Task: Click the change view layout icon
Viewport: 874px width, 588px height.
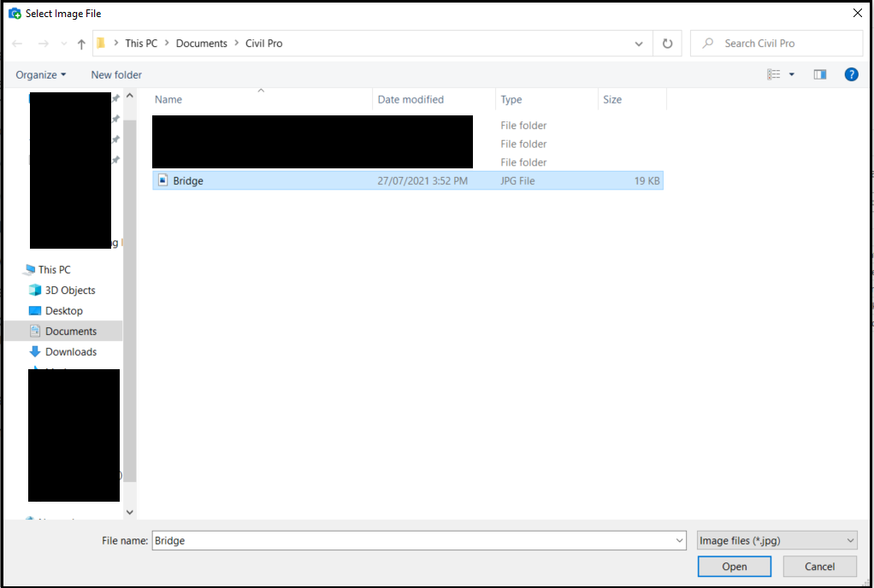Action: (774, 74)
